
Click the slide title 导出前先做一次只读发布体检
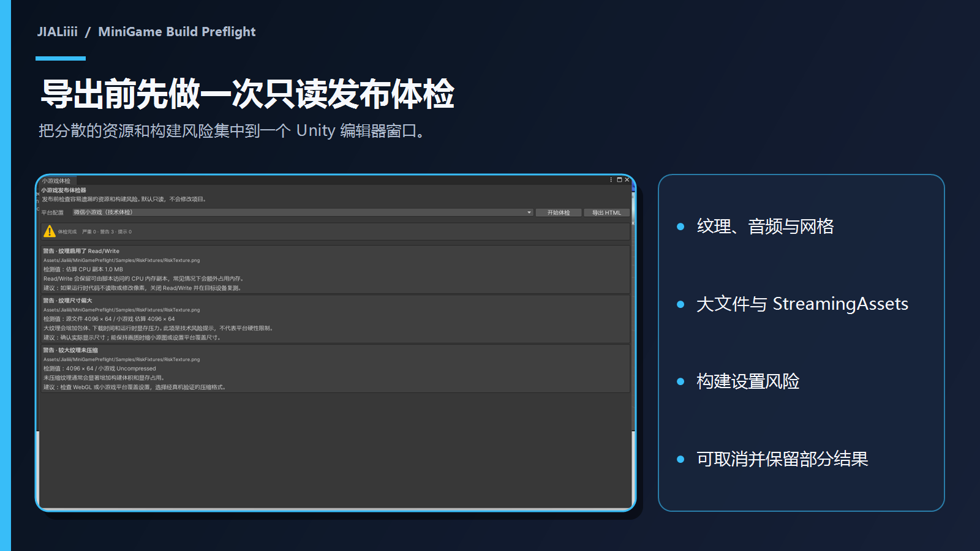tap(247, 94)
